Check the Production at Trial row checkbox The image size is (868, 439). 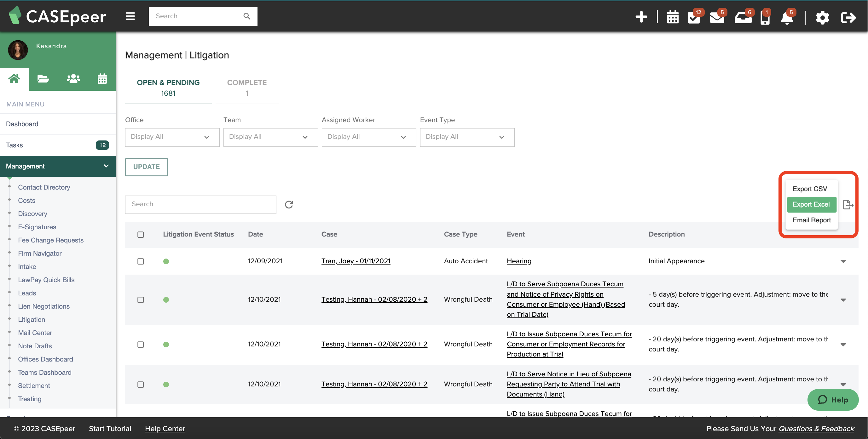[141, 345]
